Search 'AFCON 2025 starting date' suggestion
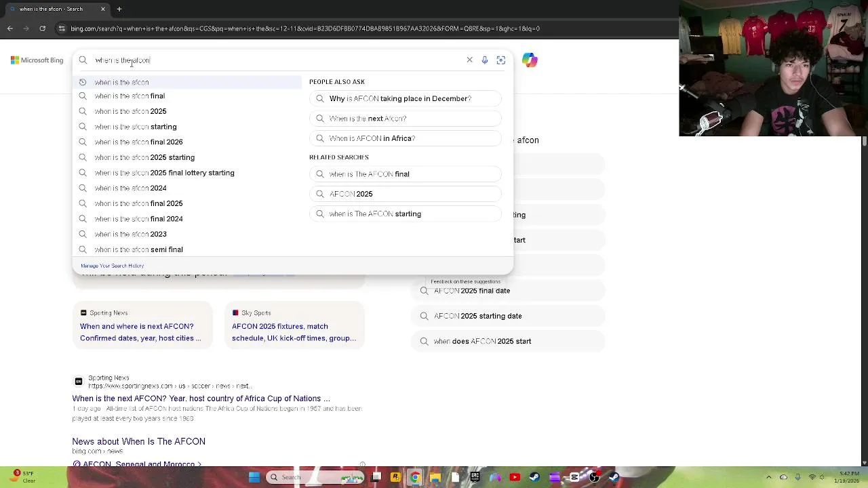 508,316
